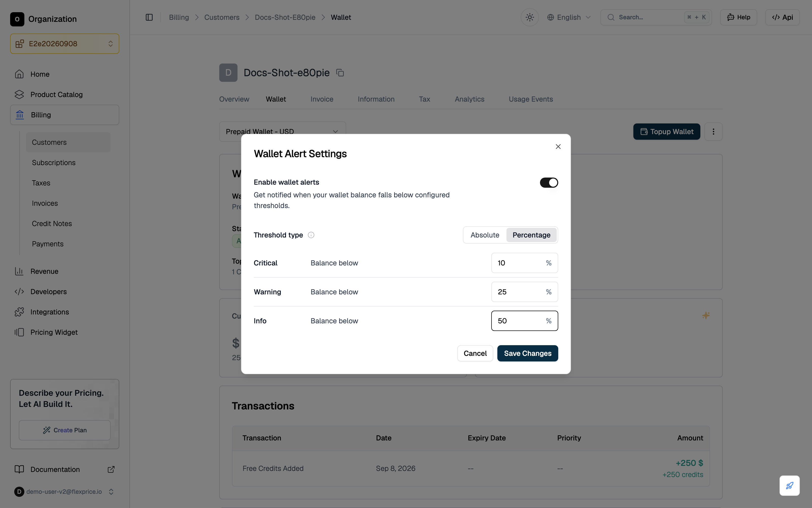Viewport: 812px width, 508px height.
Task: Copy customer name Docs-Shot-e80pie icon
Action: tap(340, 73)
